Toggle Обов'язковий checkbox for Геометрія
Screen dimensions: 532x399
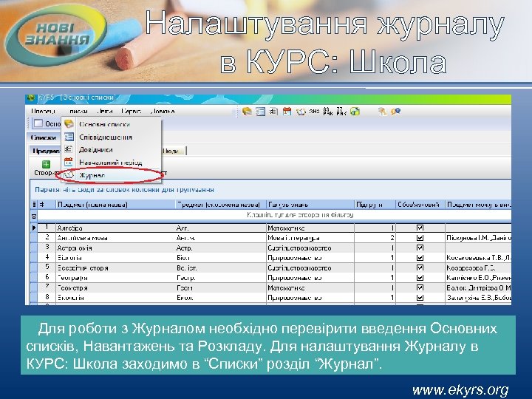(x=420, y=287)
